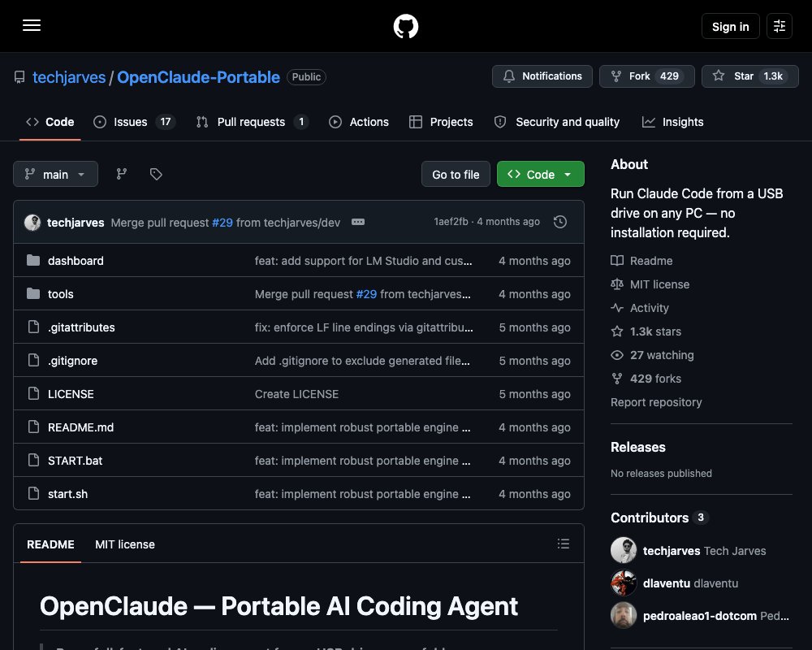Open README outline list icon
The width and height of the screenshot is (812, 650).
click(x=563, y=544)
